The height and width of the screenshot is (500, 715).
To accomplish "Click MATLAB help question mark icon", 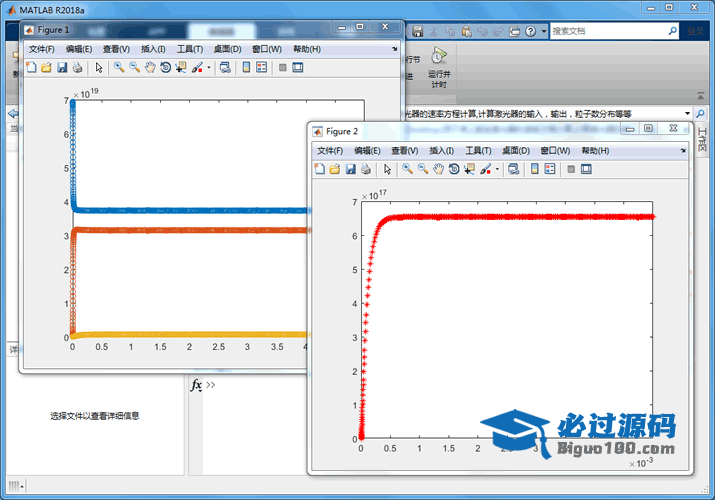I will click(530, 31).
